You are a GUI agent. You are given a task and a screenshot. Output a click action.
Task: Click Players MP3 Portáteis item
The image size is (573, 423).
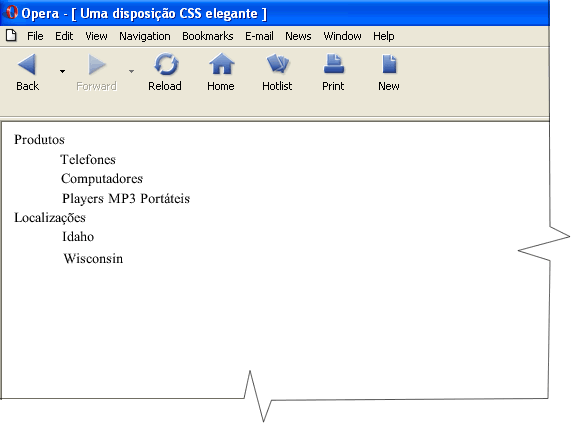(126, 198)
